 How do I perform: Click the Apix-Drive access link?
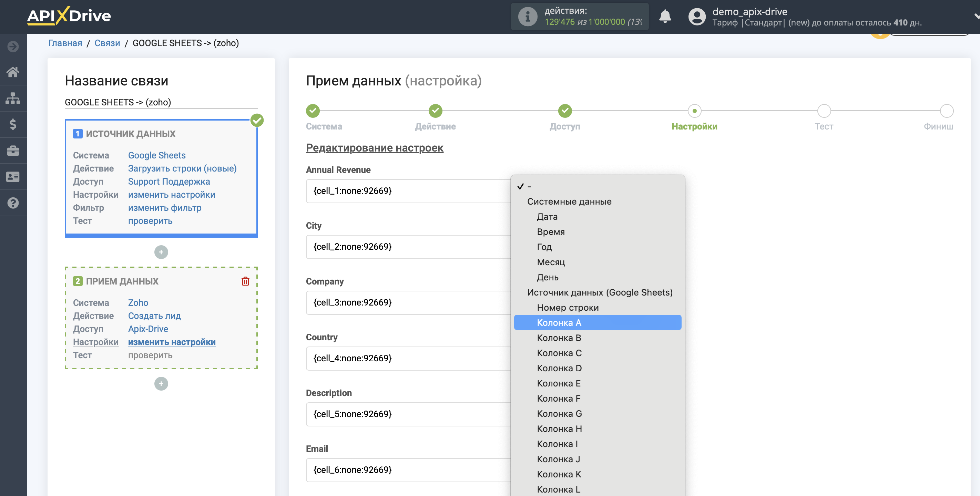(148, 329)
